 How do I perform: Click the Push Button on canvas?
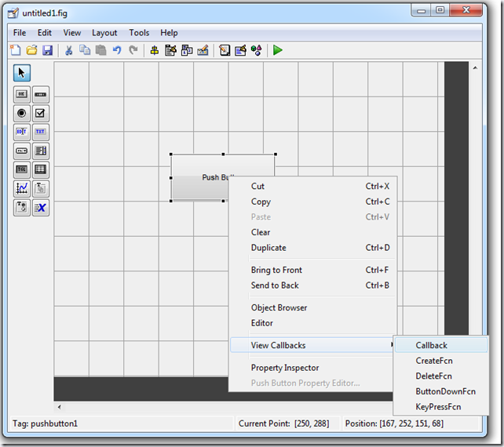[199, 177]
